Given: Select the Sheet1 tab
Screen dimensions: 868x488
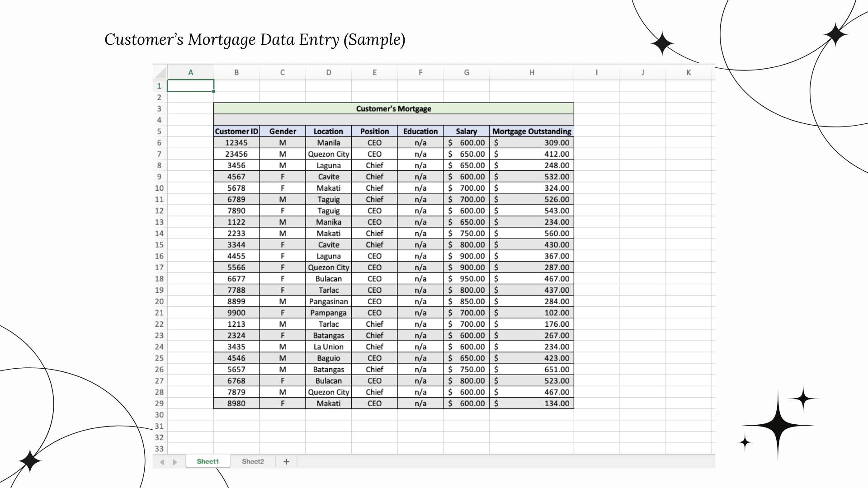Looking at the screenshot, I should 208,461.
